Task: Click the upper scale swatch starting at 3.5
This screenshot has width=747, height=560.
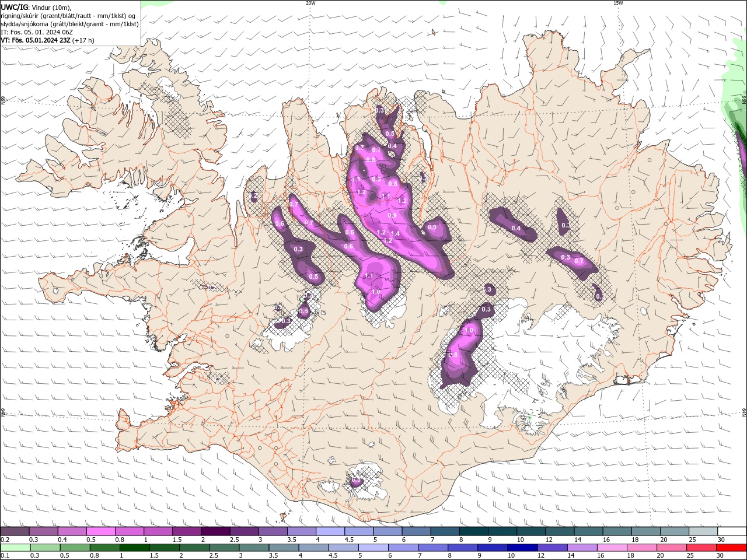Action: point(301,531)
